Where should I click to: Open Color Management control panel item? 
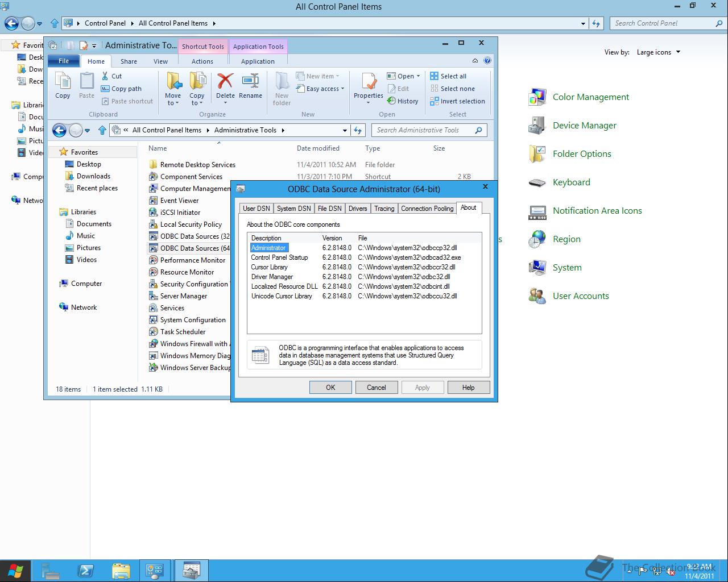578,97
